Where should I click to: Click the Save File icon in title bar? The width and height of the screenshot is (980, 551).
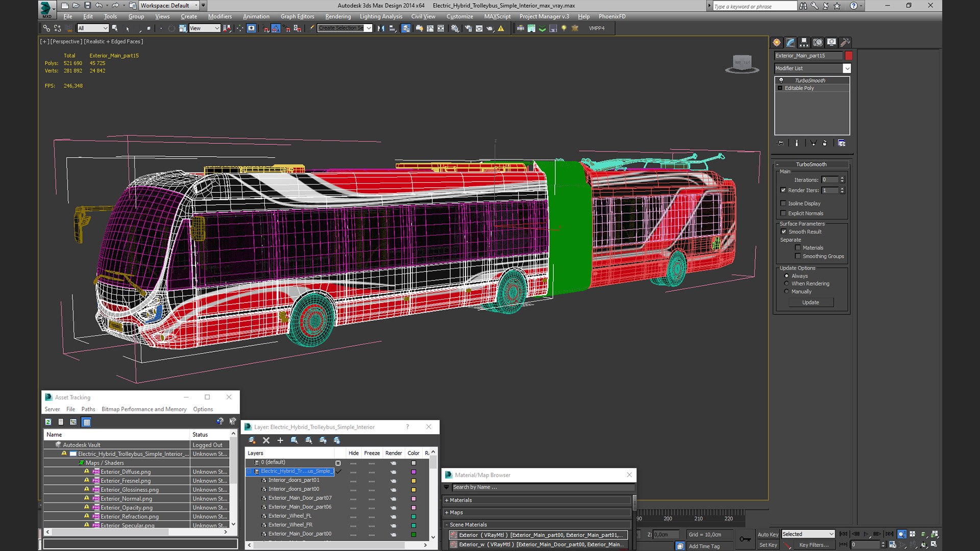(x=87, y=6)
